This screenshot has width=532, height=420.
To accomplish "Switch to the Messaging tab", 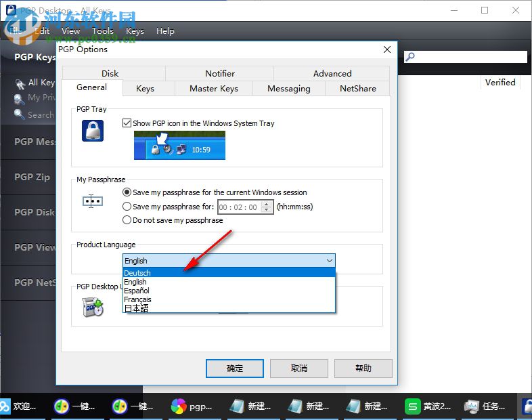I will click(289, 89).
